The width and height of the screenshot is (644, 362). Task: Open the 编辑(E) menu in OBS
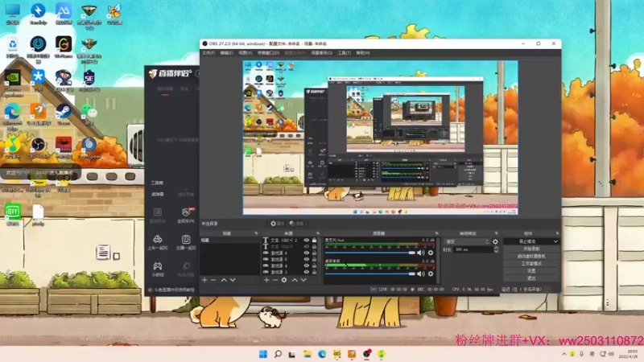(x=226, y=53)
